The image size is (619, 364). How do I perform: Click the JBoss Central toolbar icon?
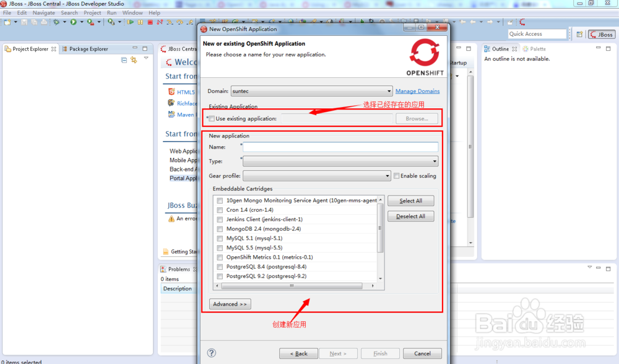pos(522,22)
